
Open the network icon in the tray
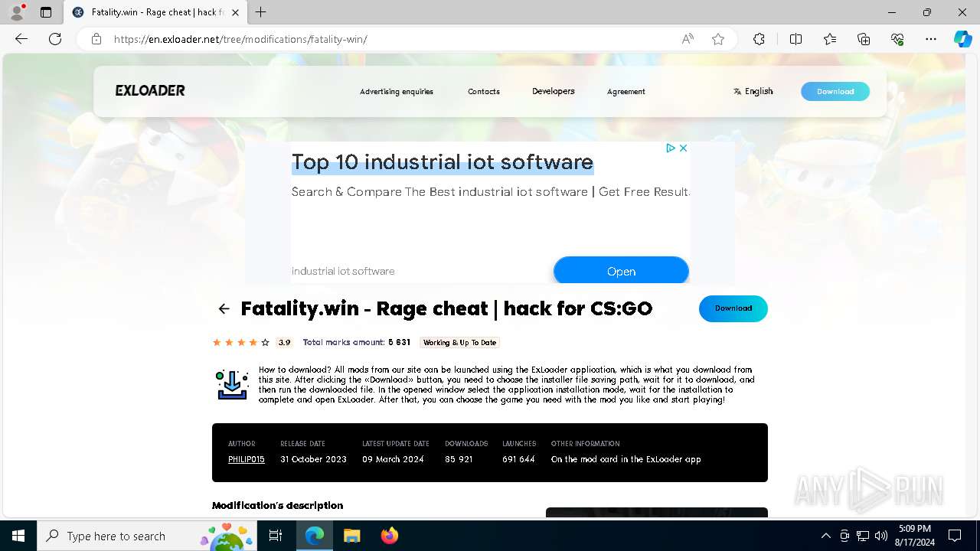(x=863, y=536)
